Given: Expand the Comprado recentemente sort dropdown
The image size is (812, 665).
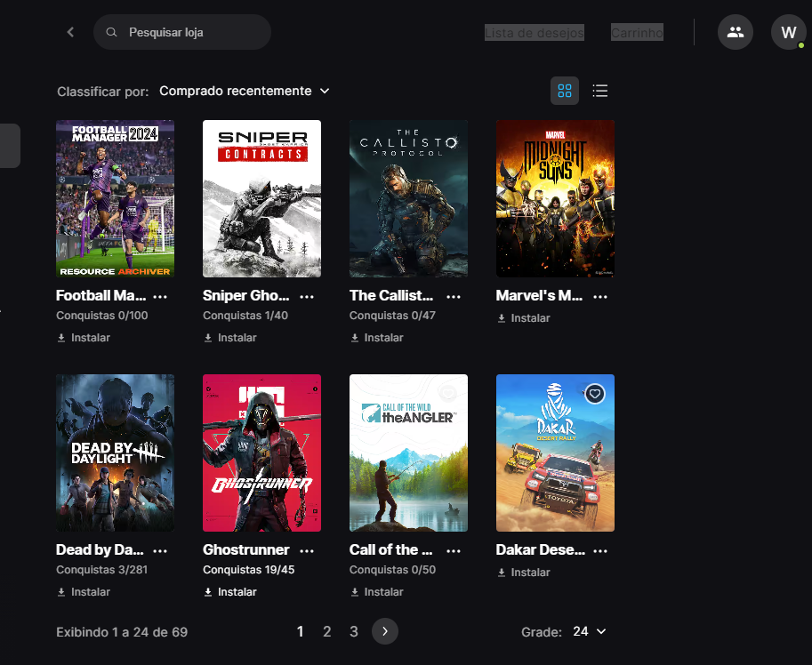Looking at the screenshot, I should pyautogui.click(x=244, y=91).
